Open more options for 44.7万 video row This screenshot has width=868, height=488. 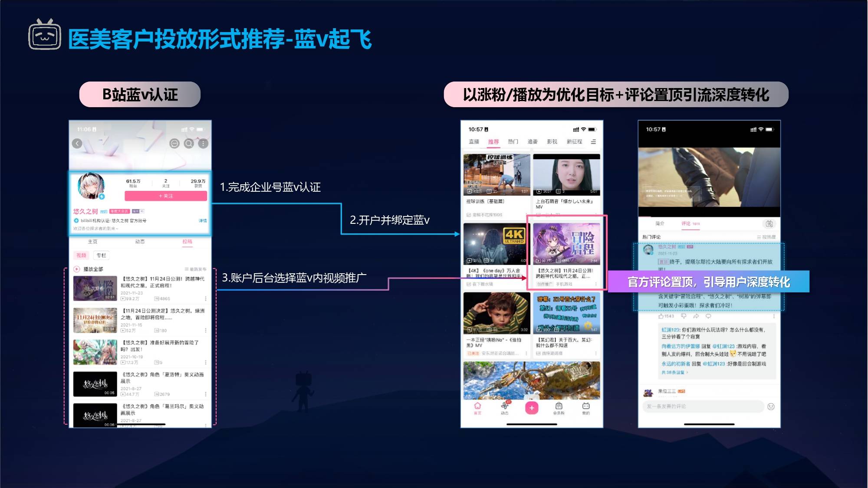click(x=206, y=394)
